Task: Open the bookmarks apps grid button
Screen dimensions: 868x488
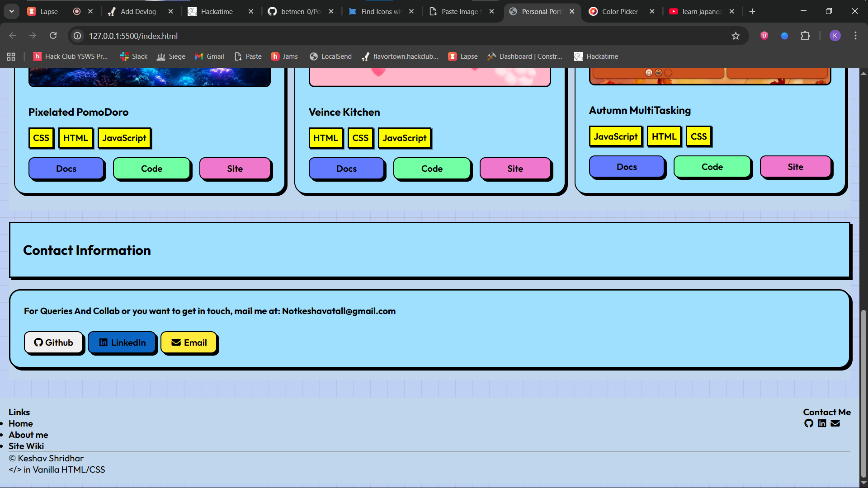Action: tap(11, 56)
